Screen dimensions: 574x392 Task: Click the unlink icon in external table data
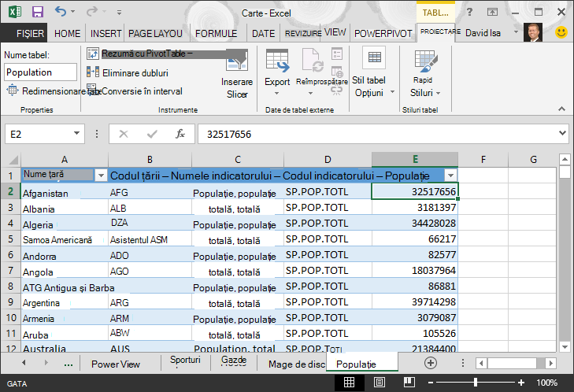coord(337,90)
